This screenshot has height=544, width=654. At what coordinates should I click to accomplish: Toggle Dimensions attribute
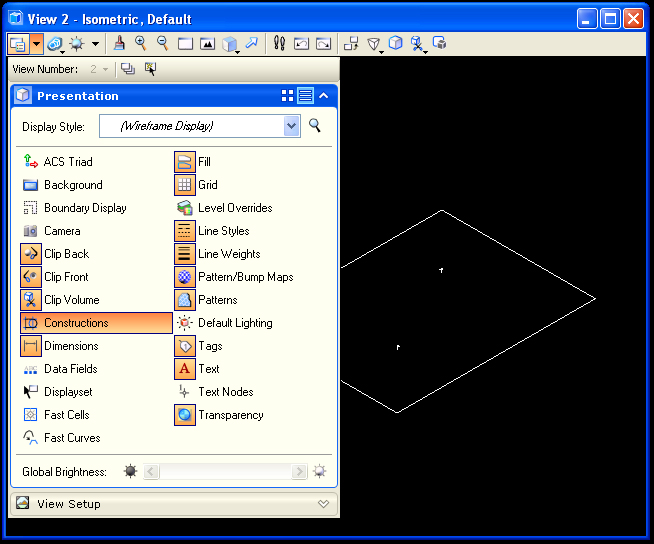60,346
